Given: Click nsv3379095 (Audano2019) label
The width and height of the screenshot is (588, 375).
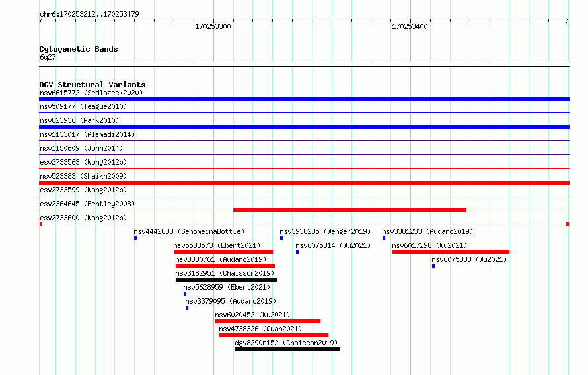Looking at the screenshot, I should (231, 301).
